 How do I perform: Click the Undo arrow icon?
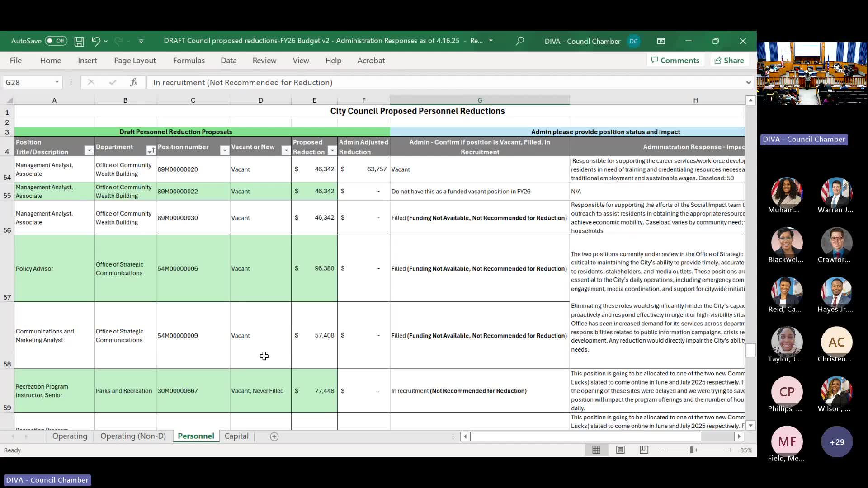click(95, 41)
